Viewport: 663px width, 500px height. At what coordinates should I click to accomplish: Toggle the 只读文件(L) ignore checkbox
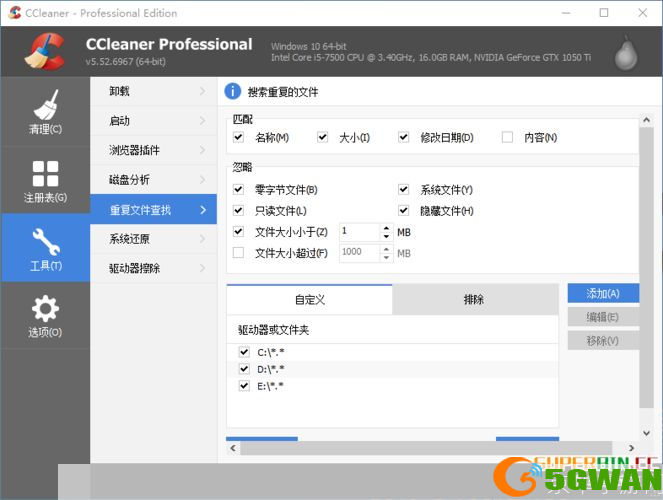click(x=238, y=210)
